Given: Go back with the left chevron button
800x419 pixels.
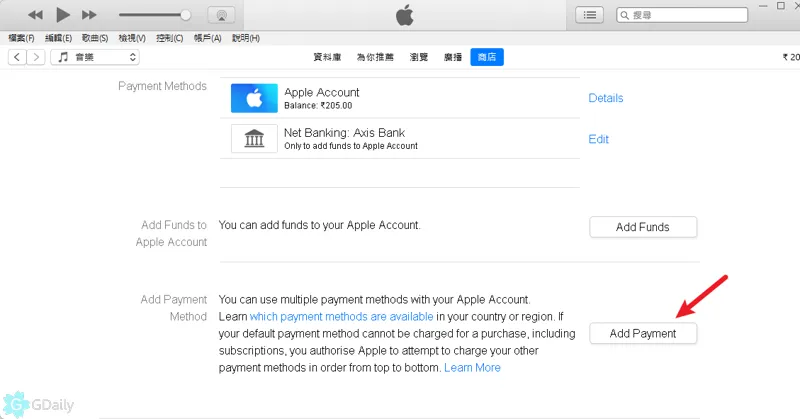Looking at the screenshot, I should pyautogui.click(x=17, y=57).
